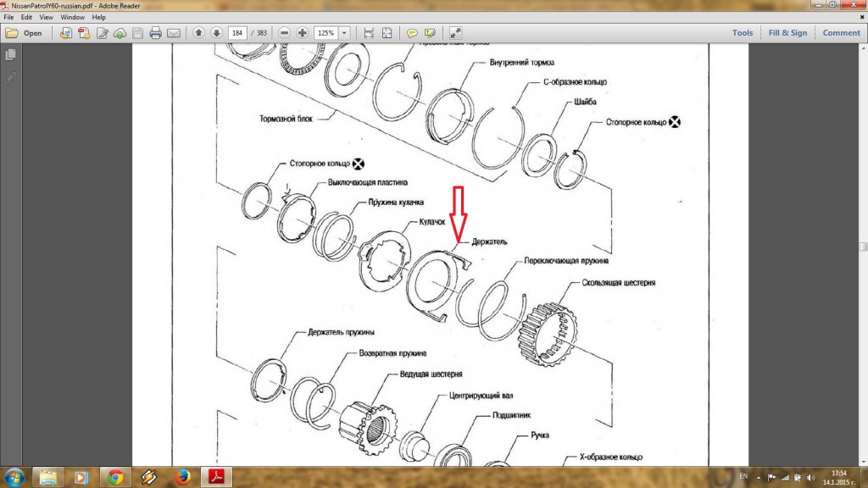The height and width of the screenshot is (488, 868).
Task: Launch Google Chrome from the taskbar
Action: click(x=114, y=476)
